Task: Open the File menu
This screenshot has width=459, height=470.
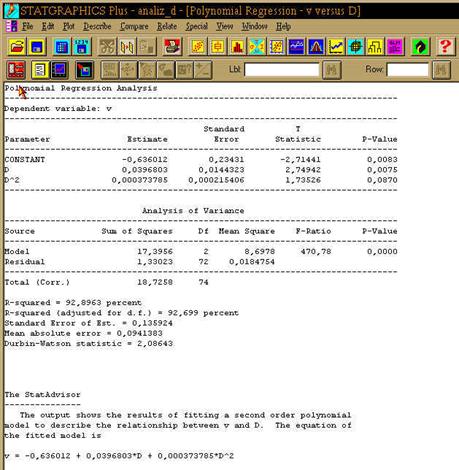Action: [x=27, y=26]
